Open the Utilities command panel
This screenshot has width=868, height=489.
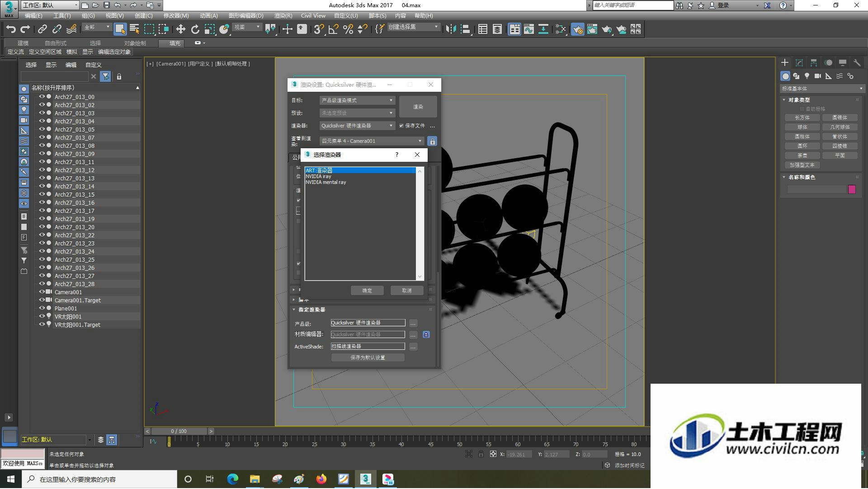click(857, 63)
